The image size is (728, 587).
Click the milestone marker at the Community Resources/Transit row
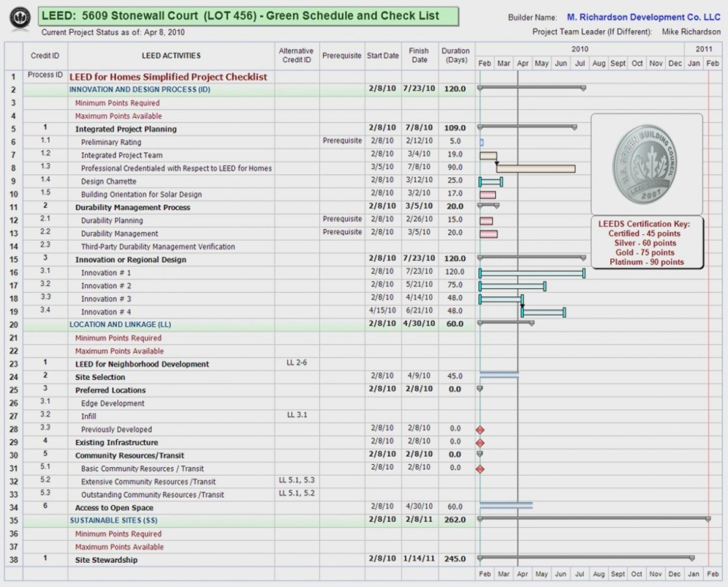479,454
